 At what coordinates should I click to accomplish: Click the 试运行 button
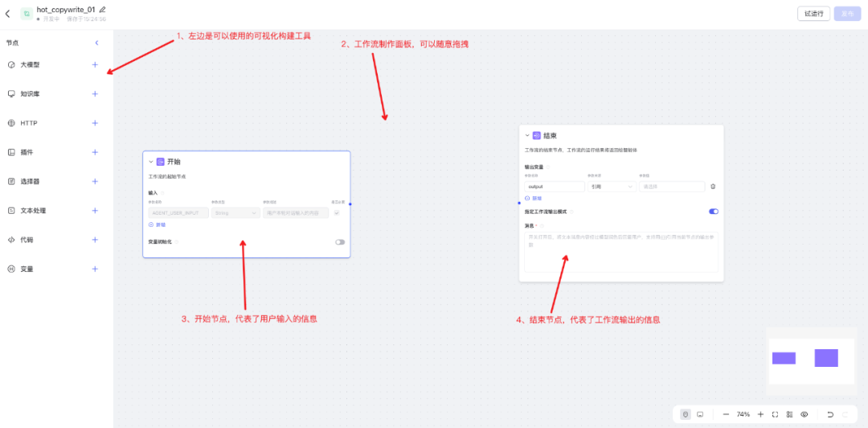(813, 14)
